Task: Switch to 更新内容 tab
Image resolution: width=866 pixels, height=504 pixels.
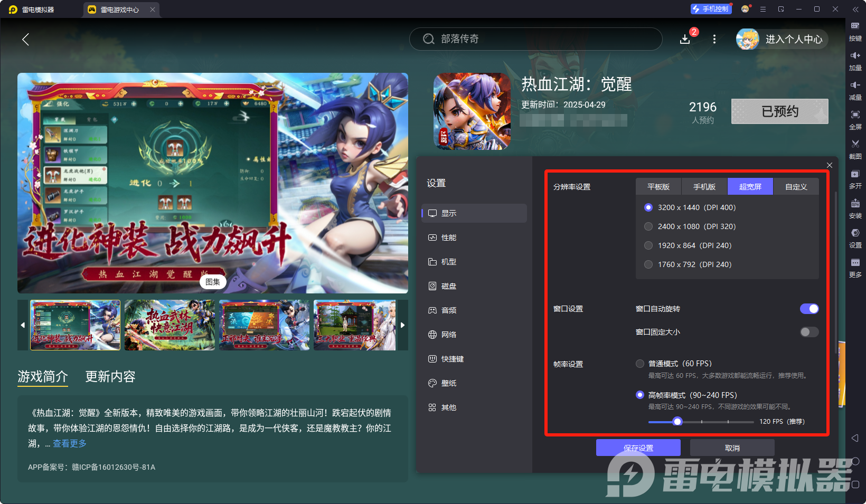Action: [x=110, y=376]
